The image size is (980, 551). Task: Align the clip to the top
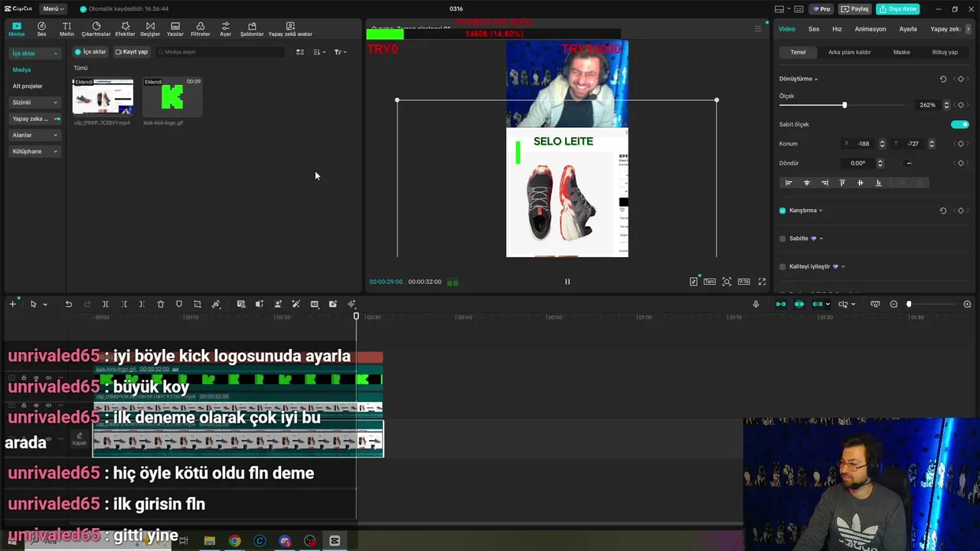(x=842, y=183)
